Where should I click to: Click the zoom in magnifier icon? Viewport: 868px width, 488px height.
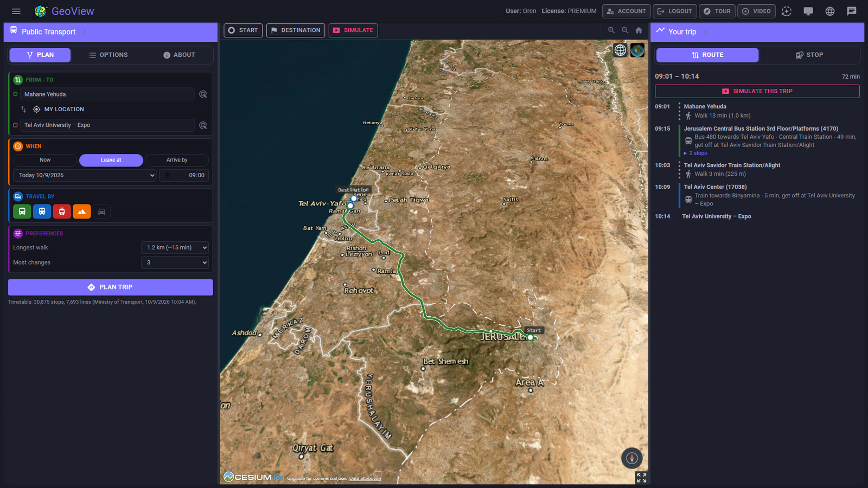click(611, 30)
